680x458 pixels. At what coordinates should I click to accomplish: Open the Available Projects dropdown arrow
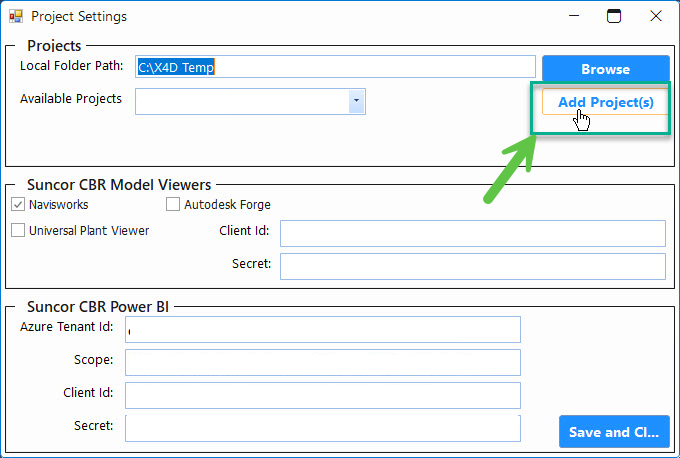[x=356, y=100]
